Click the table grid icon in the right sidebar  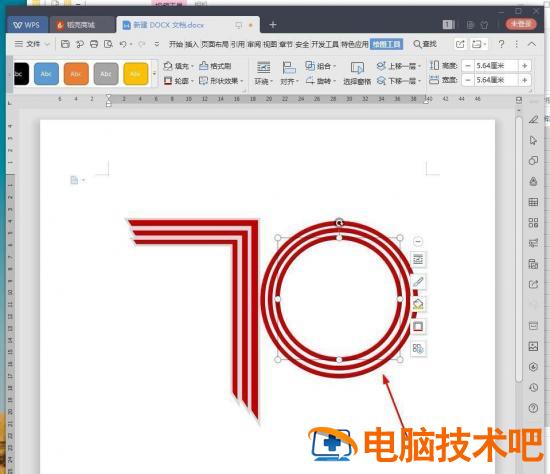[x=534, y=202]
